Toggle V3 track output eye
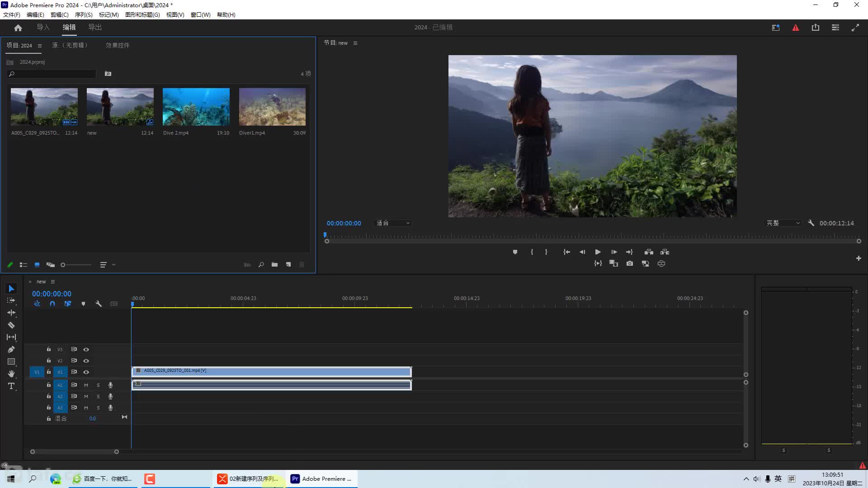868x488 pixels. tap(86, 350)
